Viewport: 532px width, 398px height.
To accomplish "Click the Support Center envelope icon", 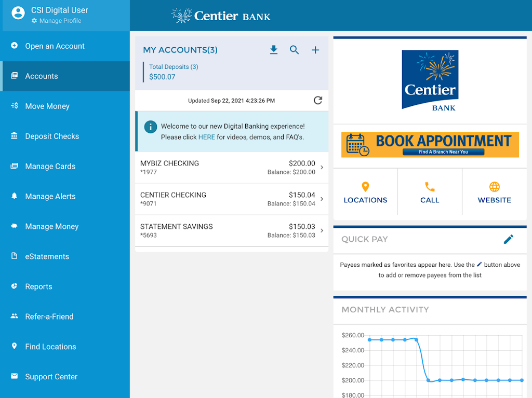I will (14, 376).
